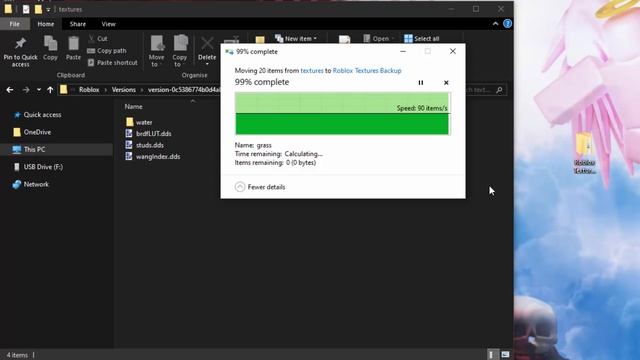Click Select all in ribbon
This screenshot has width=640, height=360.
(x=422, y=39)
